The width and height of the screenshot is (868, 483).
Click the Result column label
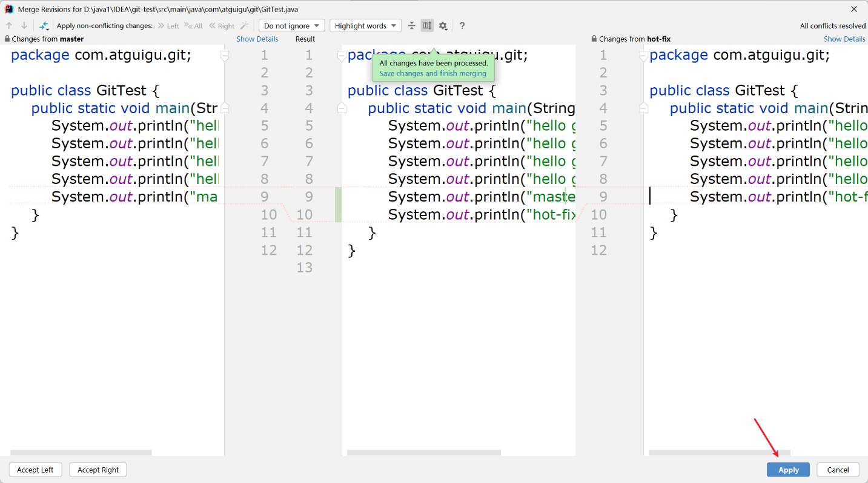click(x=305, y=39)
